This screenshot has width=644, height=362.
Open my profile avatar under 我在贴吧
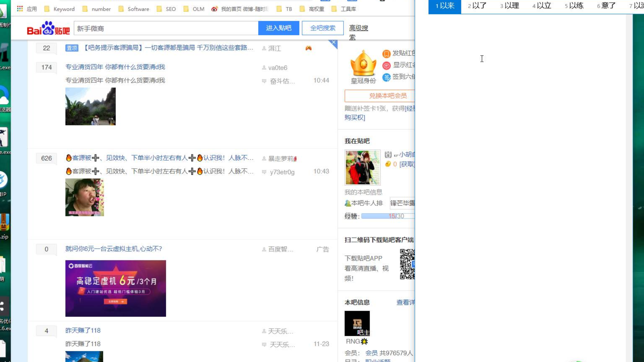coord(363,167)
